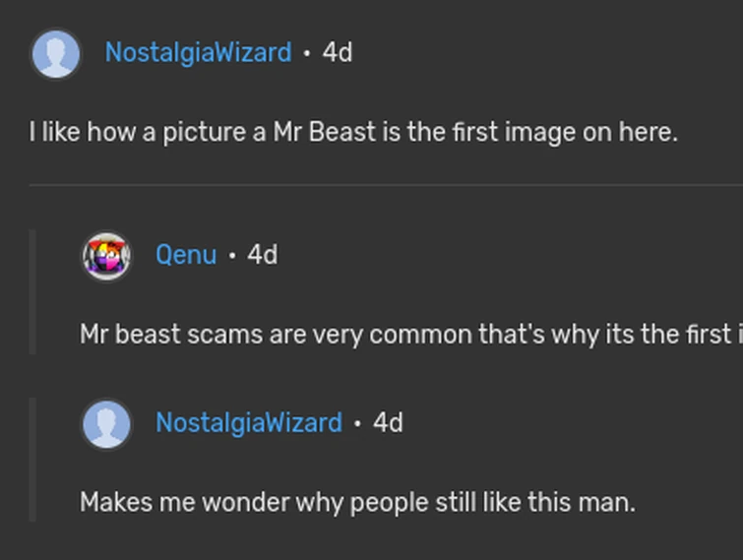The image size is (743, 560).
Task: Open Qenu's colorful profile avatar
Action: pyautogui.click(x=106, y=256)
